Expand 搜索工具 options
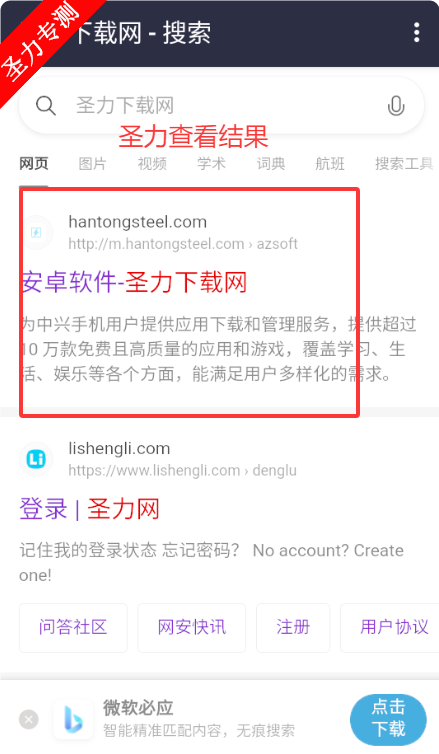 pos(404,164)
